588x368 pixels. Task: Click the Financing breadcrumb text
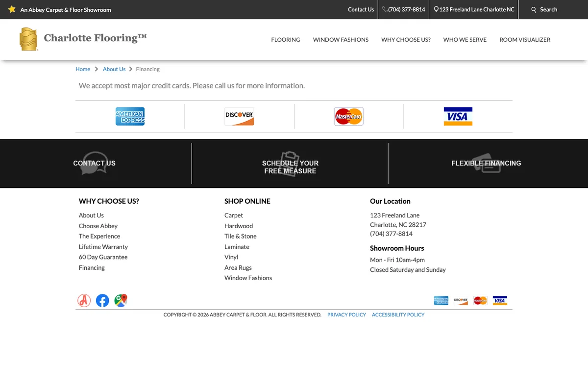click(x=148, y=69)
